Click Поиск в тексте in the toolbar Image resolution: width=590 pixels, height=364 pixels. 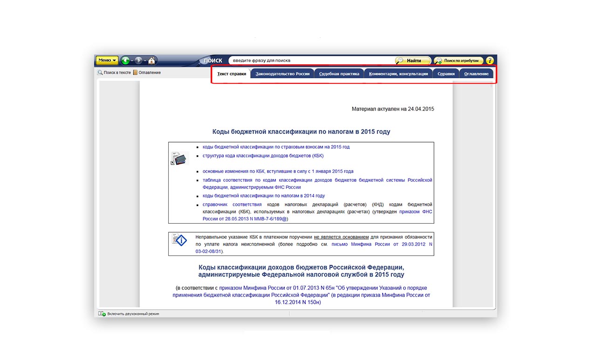(x=114, y=73)
